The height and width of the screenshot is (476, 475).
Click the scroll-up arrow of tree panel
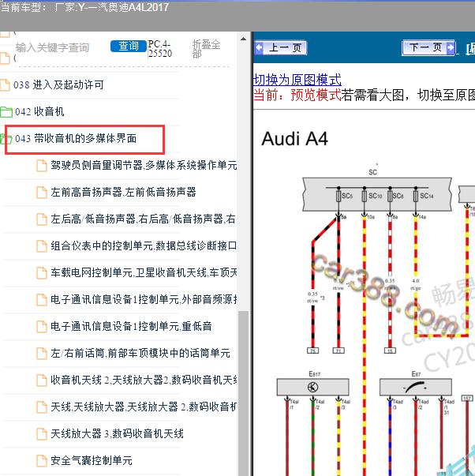(x=243, y=39)
